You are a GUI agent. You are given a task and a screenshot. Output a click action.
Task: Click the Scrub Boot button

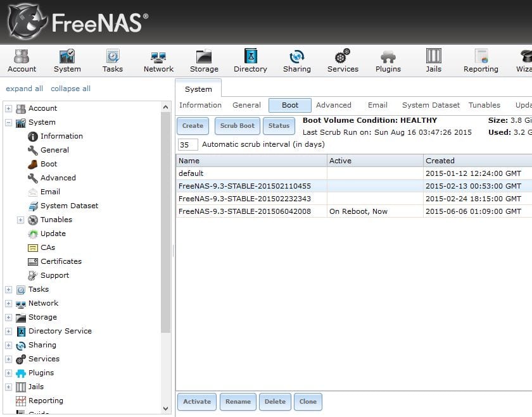click(x=237, y=126)
